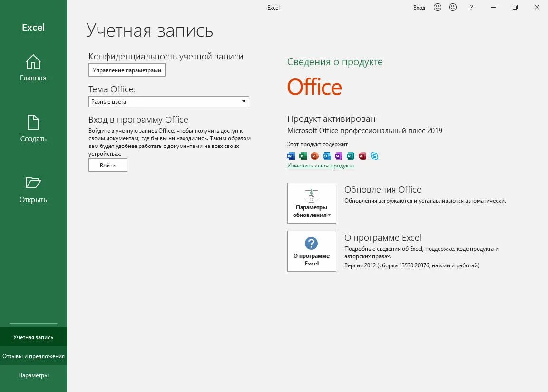Select Создать to create a new workbook
The width and height of the screenshot is (548, 392).
[33, 128]
